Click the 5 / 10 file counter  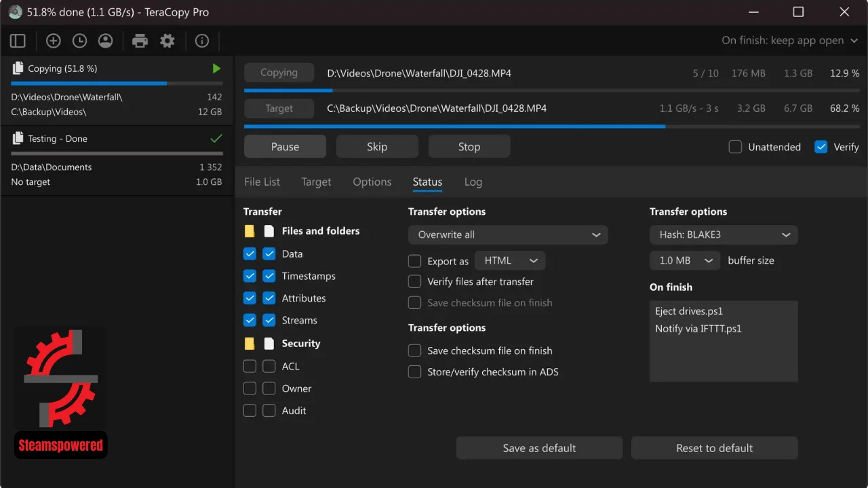point(706,73)
